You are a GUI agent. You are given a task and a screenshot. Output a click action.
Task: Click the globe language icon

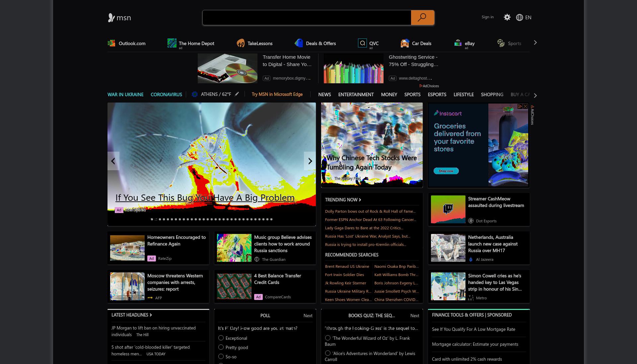(x=520, y=18)
